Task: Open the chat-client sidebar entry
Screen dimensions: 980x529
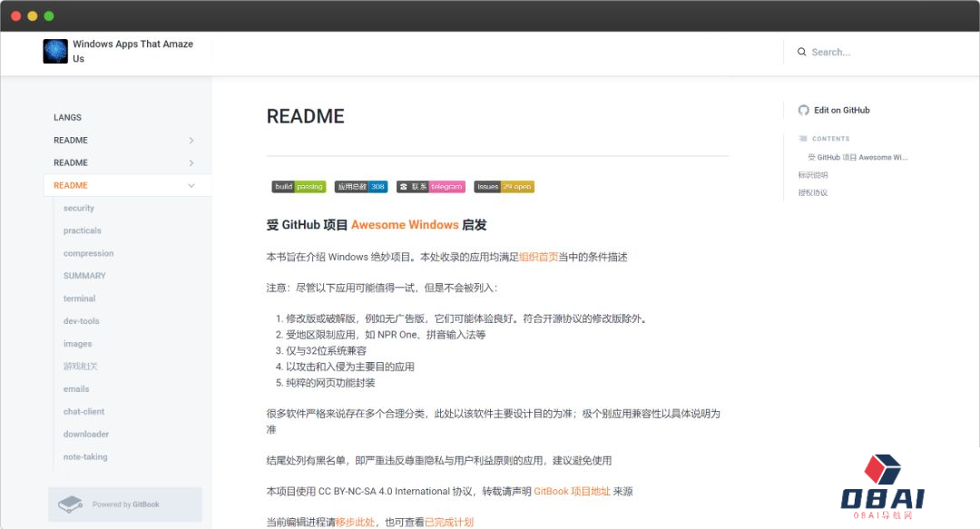Action: (x=83, y=411)
